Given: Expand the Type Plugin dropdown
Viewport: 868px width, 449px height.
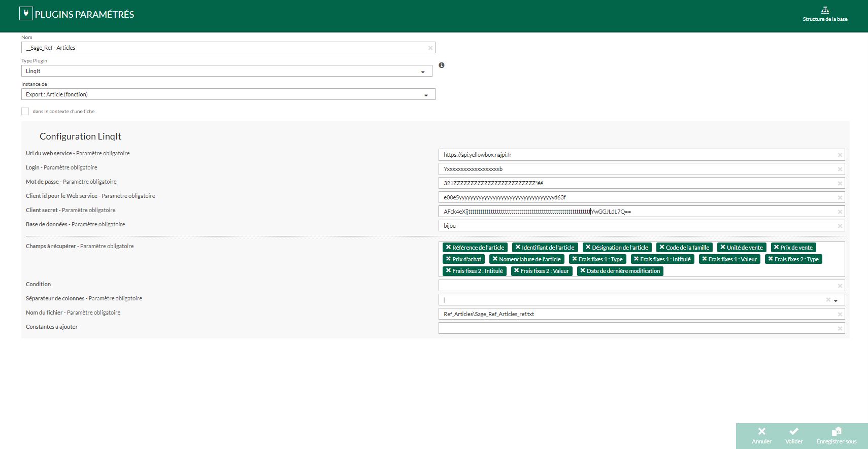Looking at the screenshot, I should point(422,72).
